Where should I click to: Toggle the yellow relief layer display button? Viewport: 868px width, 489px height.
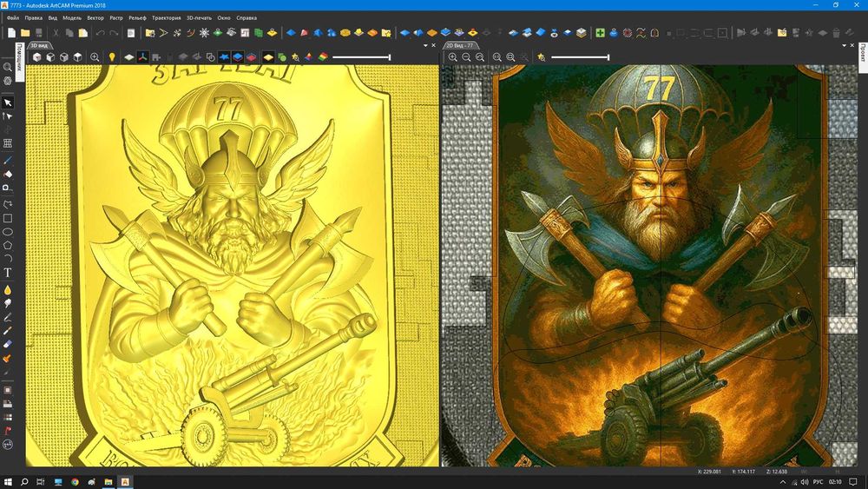[x=268, y=57]
